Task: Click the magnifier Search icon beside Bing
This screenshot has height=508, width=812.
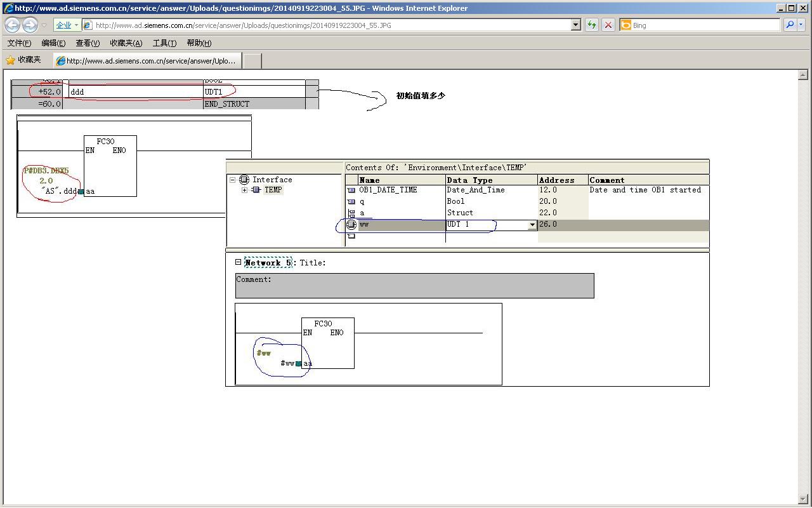Action: pos(790,25)
